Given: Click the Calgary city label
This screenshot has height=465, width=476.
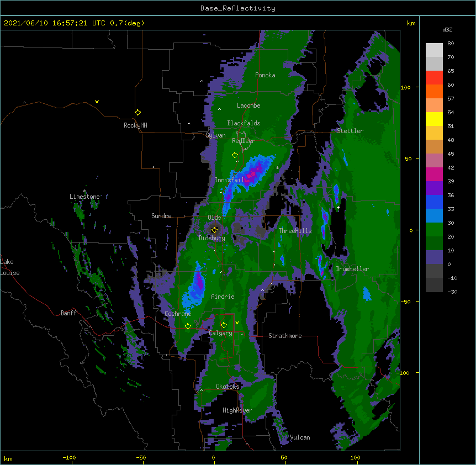Looking at the screenshot, I should pyautogui.click(x=221, y=333).
